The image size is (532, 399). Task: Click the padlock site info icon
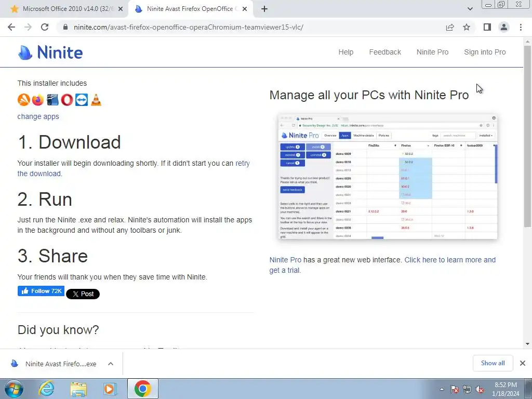point(65,27)
